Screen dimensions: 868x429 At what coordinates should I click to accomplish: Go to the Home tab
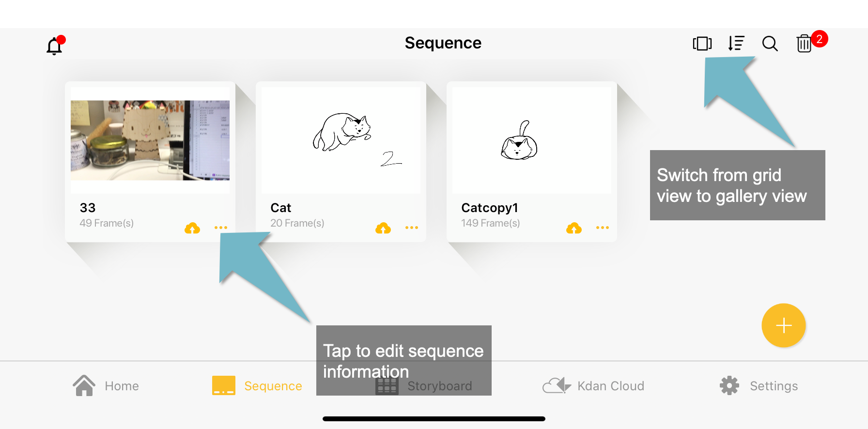106,386
